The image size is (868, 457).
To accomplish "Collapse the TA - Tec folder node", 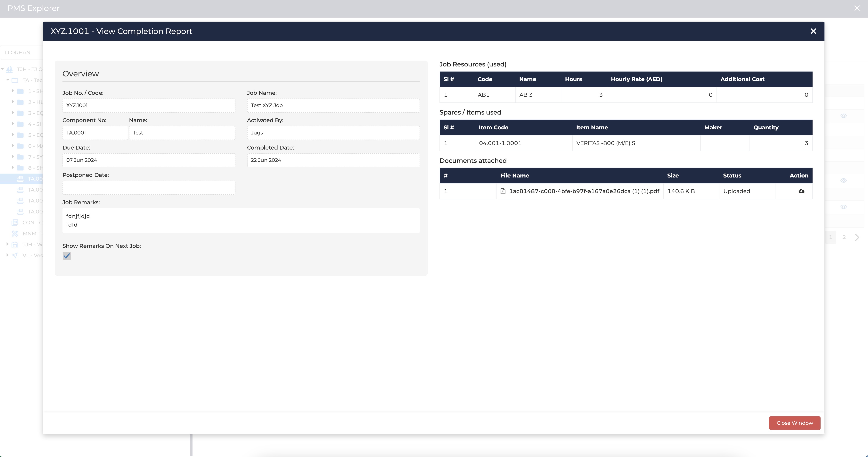I will coord(7,80).
